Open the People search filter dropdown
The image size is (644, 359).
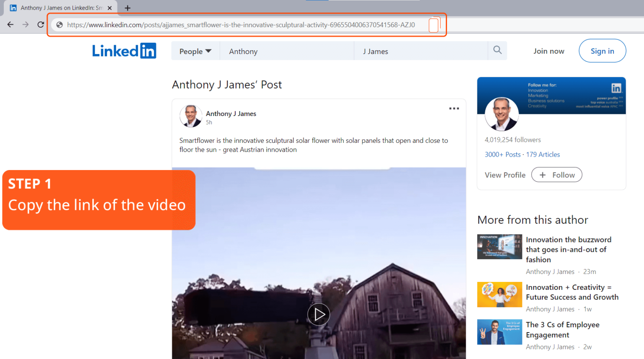(195, 51)
